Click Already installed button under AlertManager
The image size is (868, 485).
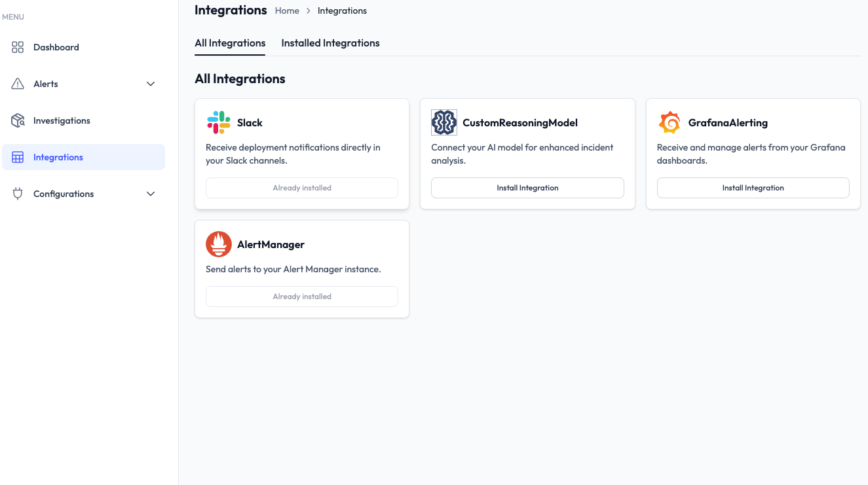pyautogui.click(x=302, y=296)
